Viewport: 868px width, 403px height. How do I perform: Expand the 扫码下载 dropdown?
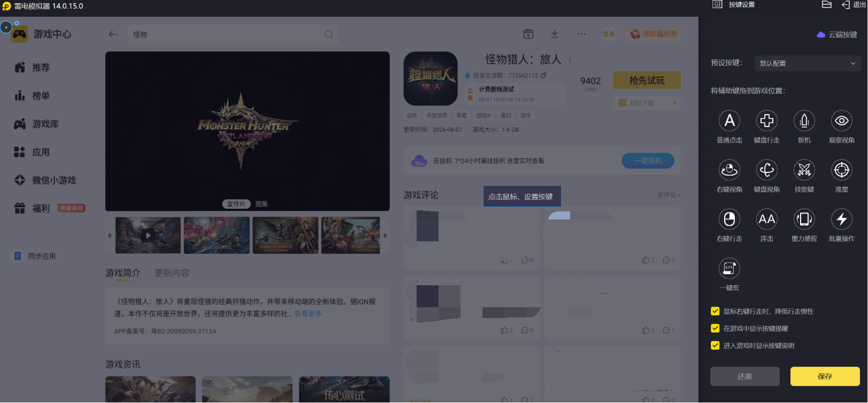(x=647, y=103)
